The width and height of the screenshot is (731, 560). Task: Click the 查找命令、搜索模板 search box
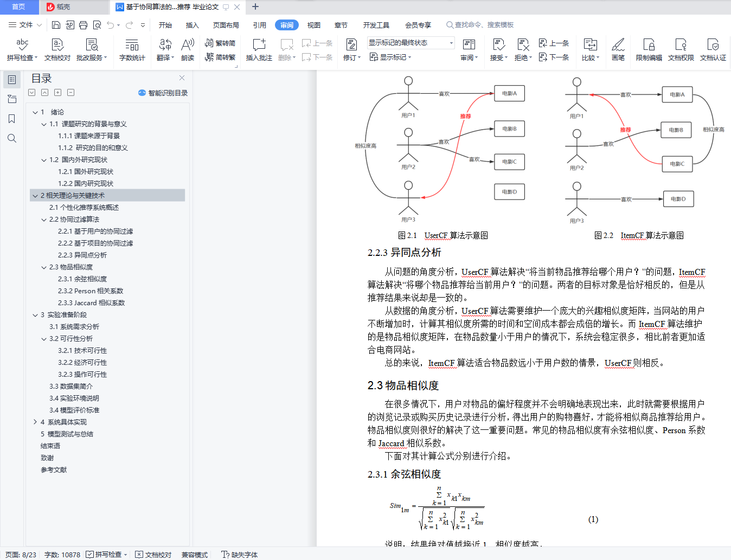click(480, 25)
